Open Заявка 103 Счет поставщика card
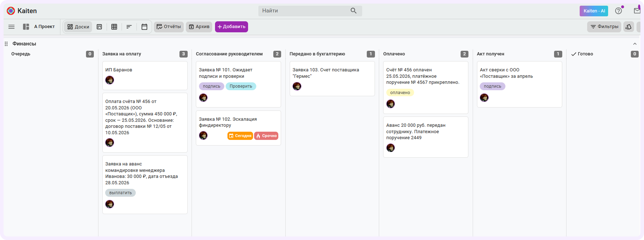 332,79
